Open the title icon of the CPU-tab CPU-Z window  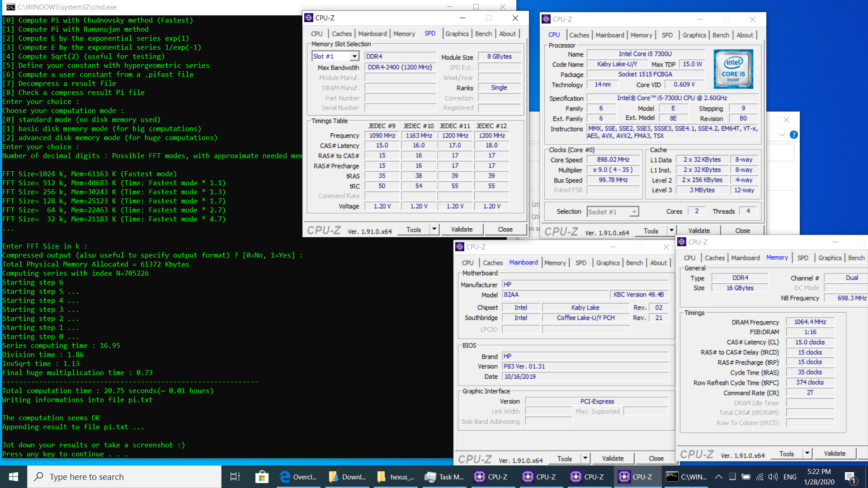pos(546,19)
